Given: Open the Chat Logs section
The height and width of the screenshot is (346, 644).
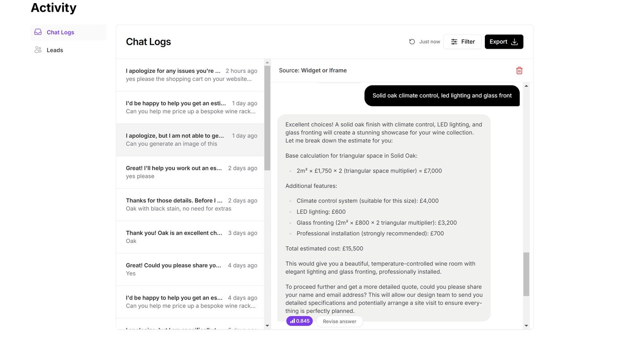Looking at the screenshot, I should point(60,32).
